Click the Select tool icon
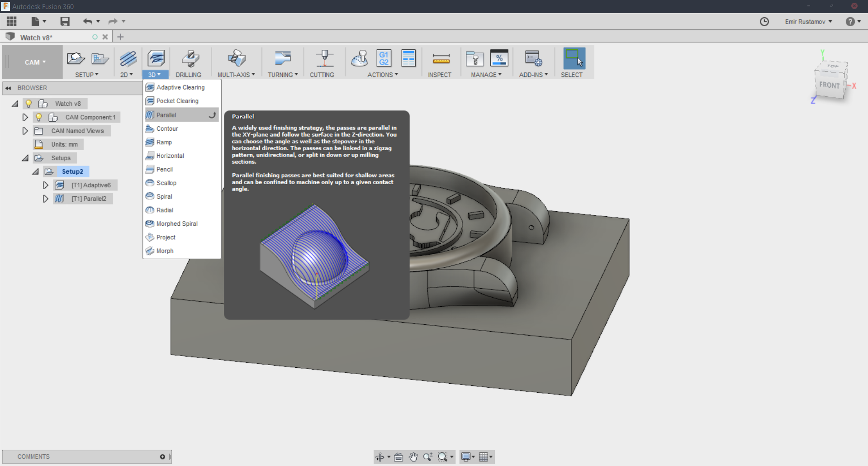 click(574, 58)
